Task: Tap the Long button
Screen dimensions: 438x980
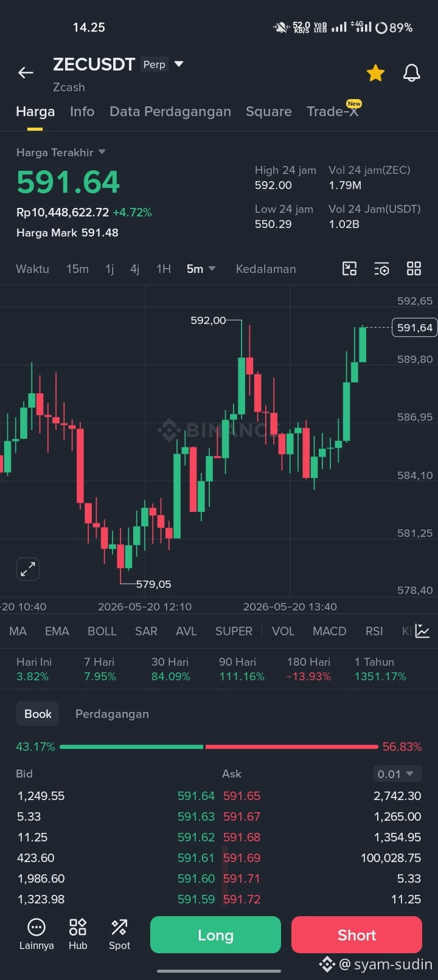Action: tap(215, 935)
